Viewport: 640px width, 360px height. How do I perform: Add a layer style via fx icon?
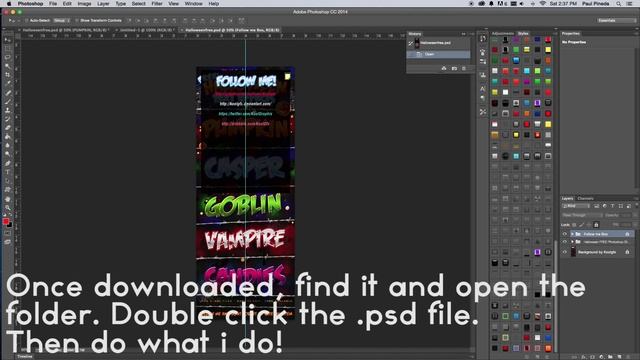(584, 357)
